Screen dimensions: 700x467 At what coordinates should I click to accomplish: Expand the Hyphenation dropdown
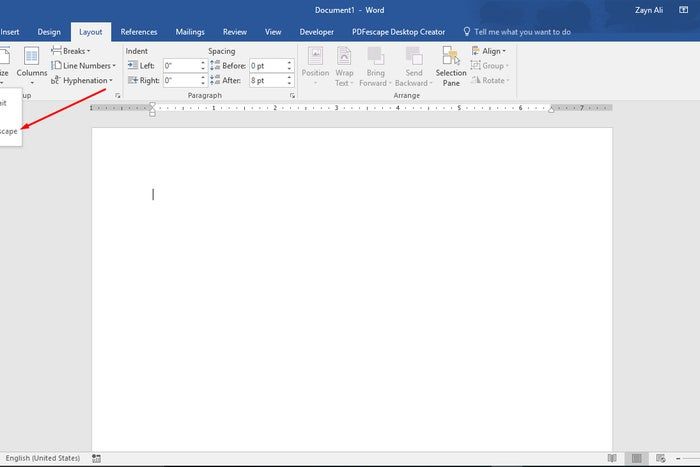(x=82, y=80)
